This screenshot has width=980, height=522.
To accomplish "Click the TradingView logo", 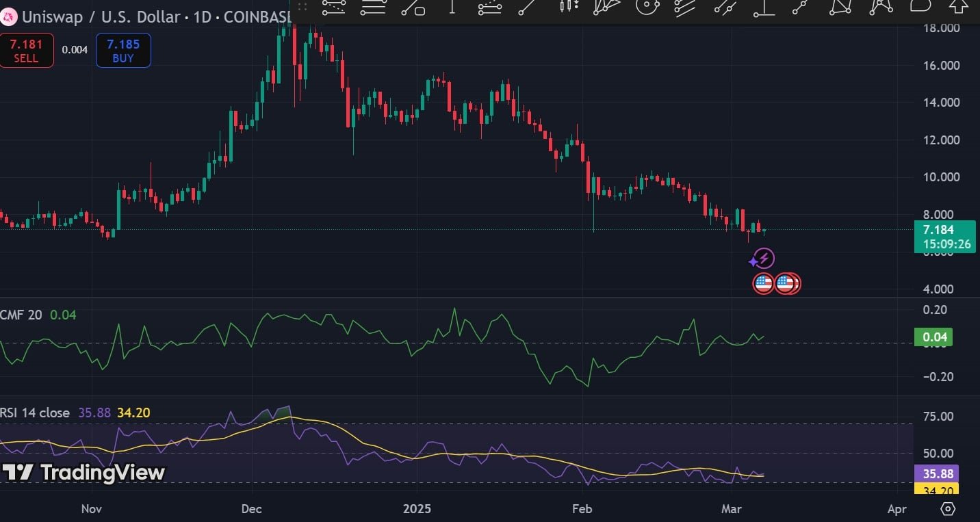I will 83,472.
